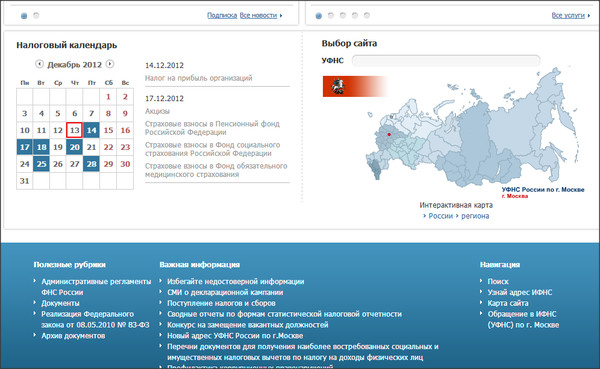
Task: Click the Moscow coat of arms banner
Action: [355, 86]
